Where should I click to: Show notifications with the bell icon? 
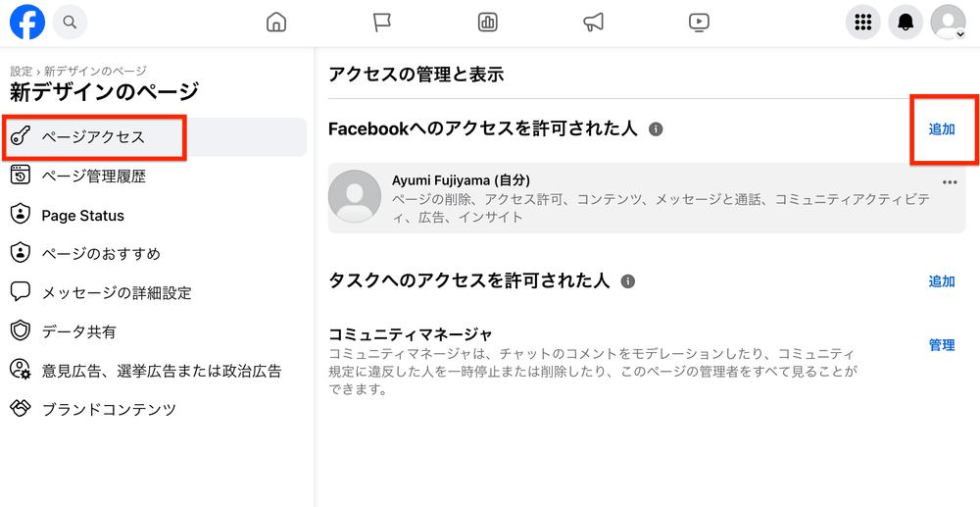[906, 23]
